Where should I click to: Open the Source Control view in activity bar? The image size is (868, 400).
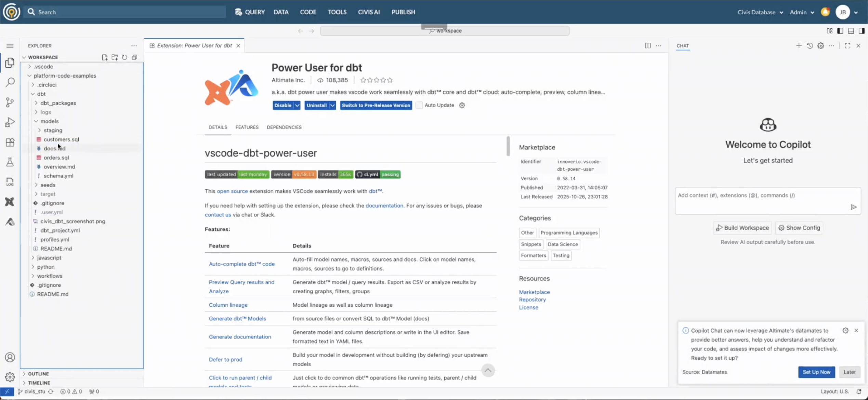[10, 102]
